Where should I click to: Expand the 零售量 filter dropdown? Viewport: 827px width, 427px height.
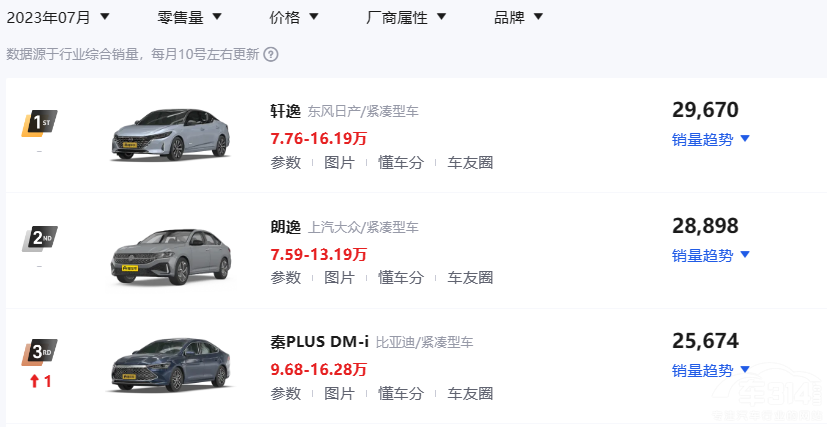point(190,17)
